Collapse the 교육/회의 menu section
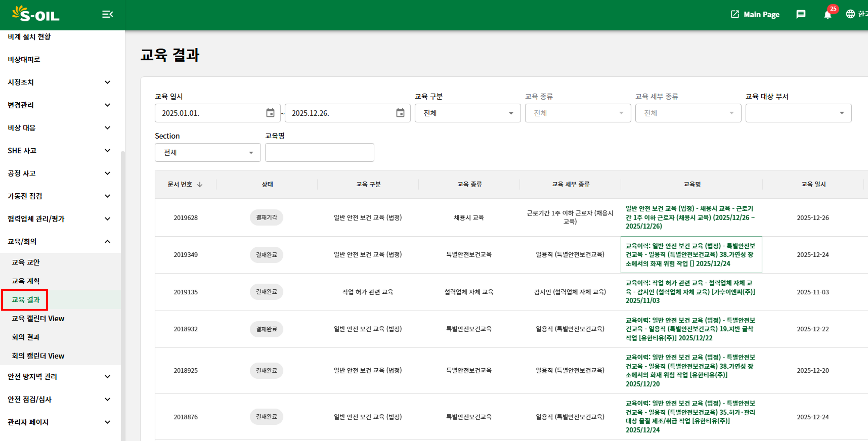This screenshot has width=868, height=441. (x=107, y=241)
